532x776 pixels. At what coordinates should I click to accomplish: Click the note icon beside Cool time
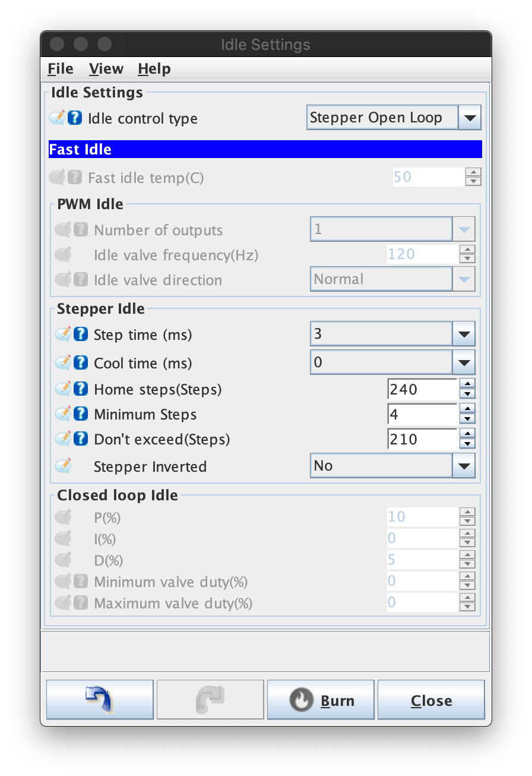pos(64,362)
